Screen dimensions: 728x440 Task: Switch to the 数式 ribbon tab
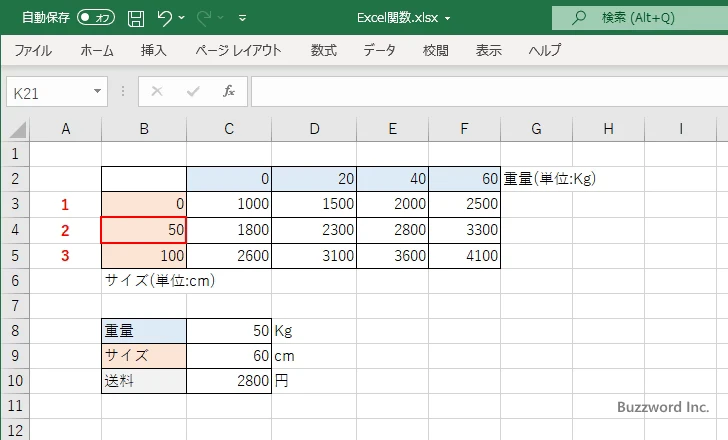(324, 50)
